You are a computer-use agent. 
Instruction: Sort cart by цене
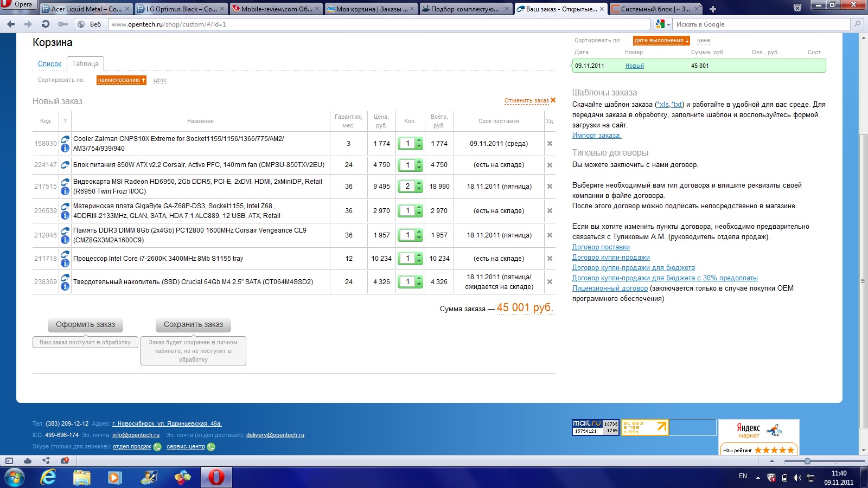pos(159,80)
